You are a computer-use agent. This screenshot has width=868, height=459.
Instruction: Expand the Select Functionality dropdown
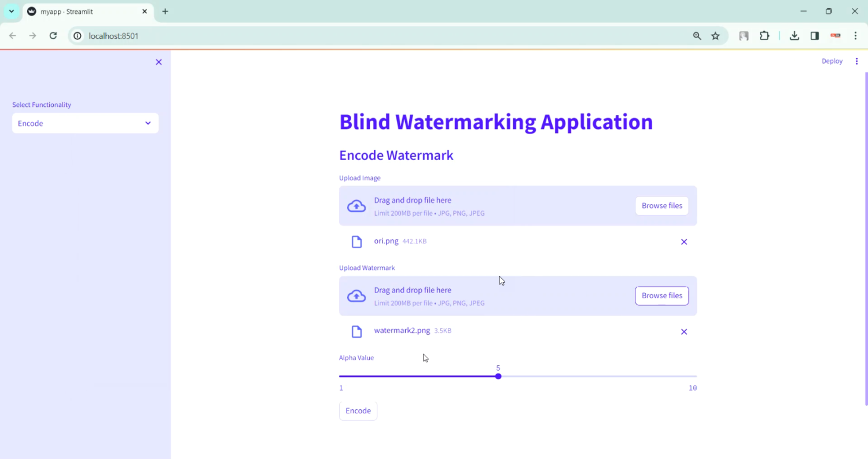pos(85,123)
